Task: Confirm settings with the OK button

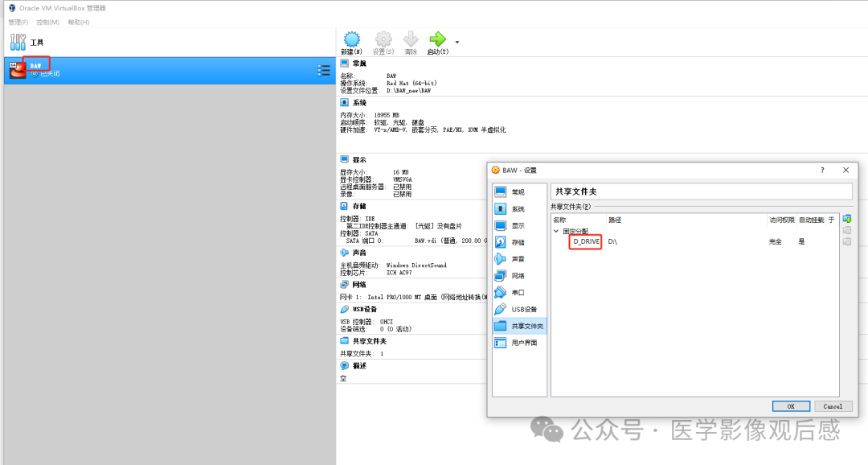Action: (x=791, y=405)
